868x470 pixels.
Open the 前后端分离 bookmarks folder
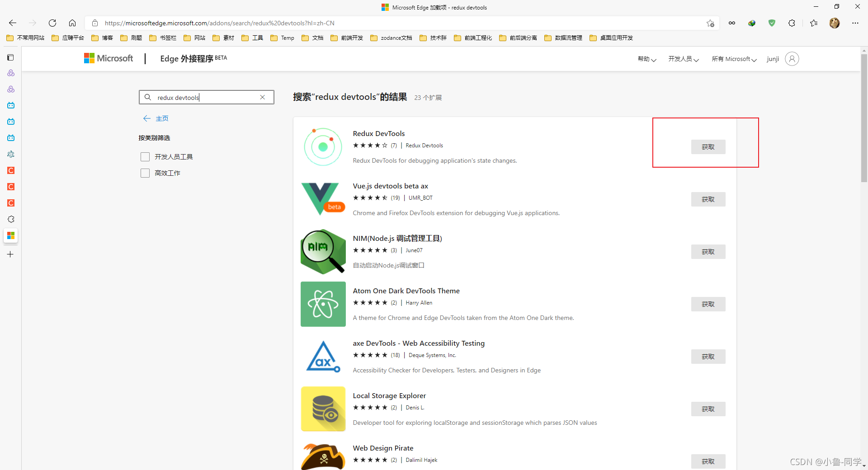518,38
